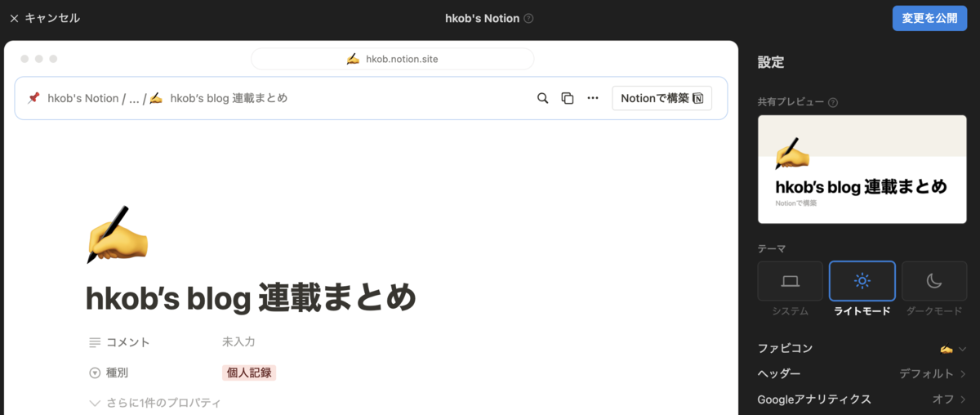Click the キャンセル label
980x415 pixels.
(52, 18)
